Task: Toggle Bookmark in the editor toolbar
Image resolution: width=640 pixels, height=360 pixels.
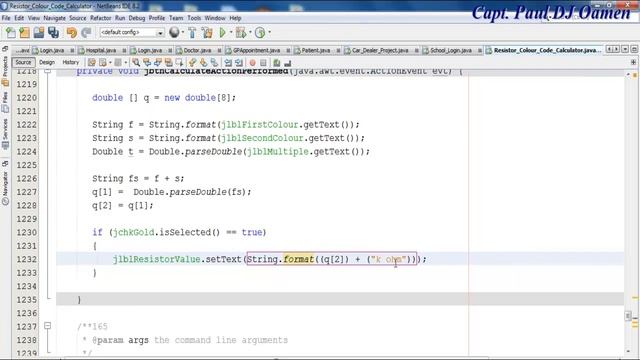Action: [214, 63]
